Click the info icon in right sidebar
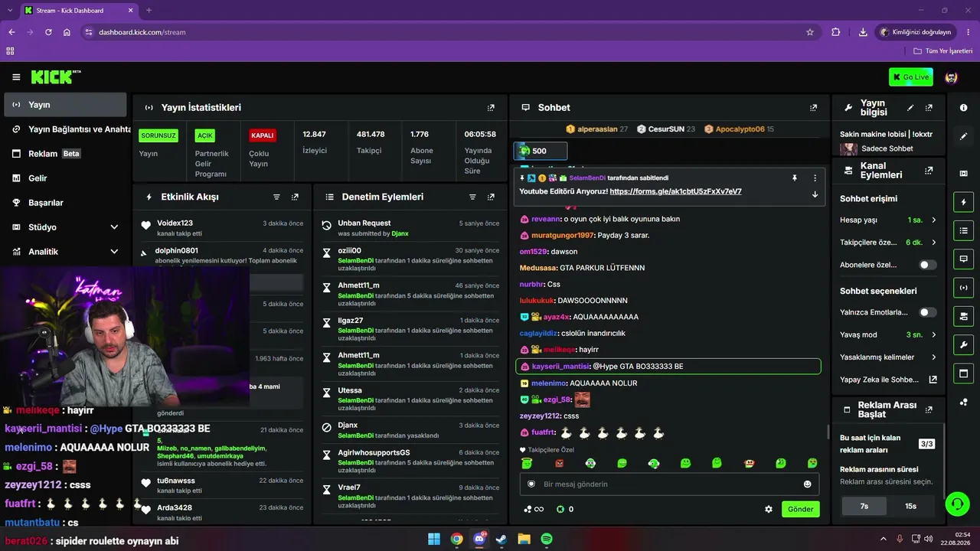This screenshot has height=551, width=980. pyautogui.click(x=963, y=108)
